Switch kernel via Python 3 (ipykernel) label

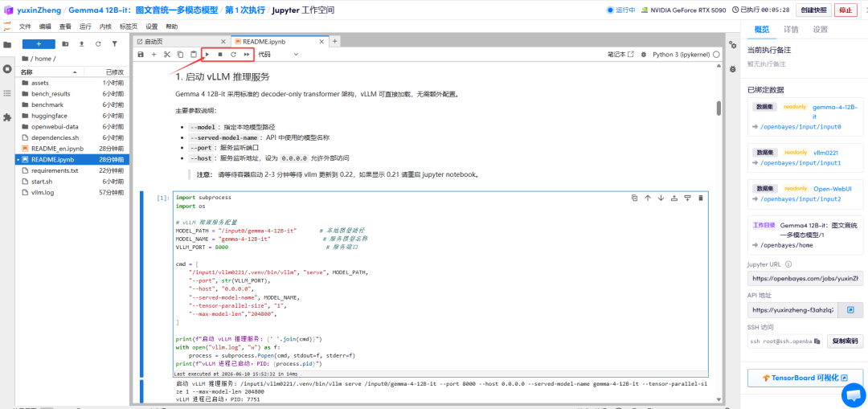(x=682, y=54)
